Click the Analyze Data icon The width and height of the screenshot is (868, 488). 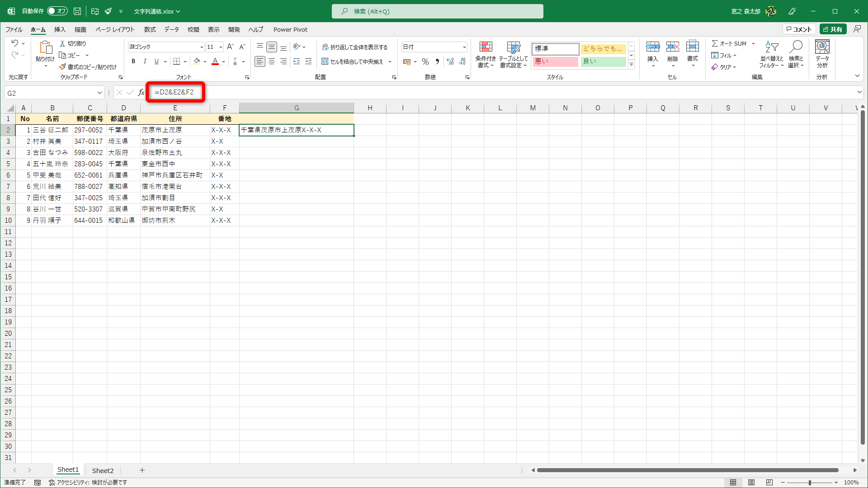pos(822,47)
